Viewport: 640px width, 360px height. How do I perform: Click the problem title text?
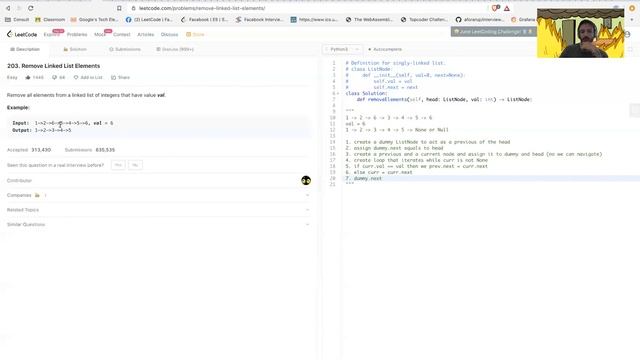point(53,66)
